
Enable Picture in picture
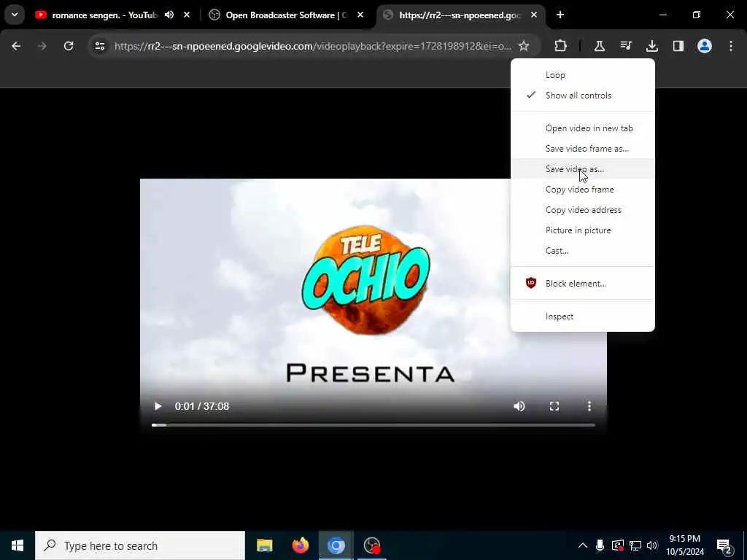pos(583,230)
